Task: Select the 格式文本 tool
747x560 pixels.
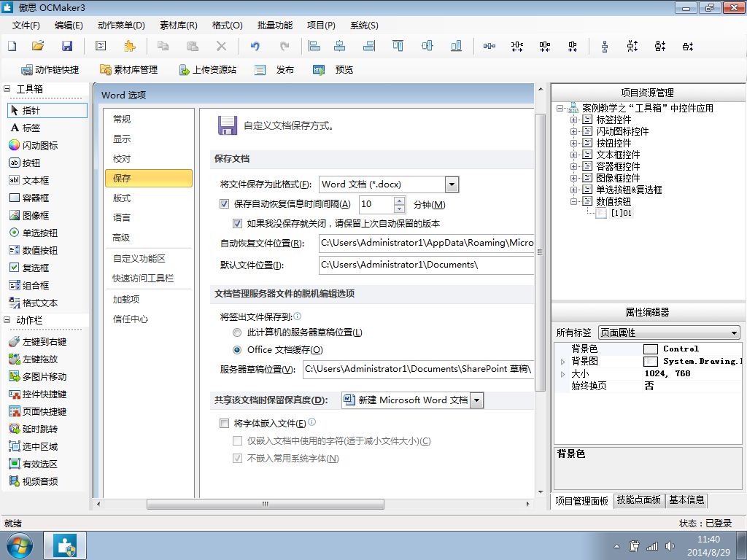Action: click(x=34, y=303)
